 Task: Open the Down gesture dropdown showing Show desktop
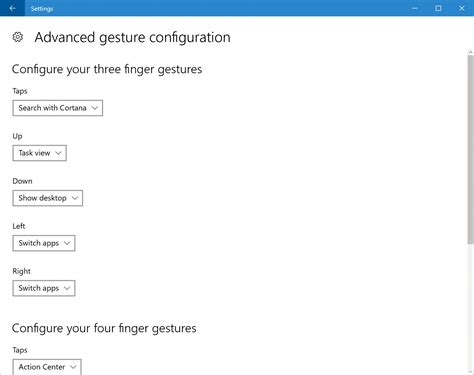click(48, 198)
